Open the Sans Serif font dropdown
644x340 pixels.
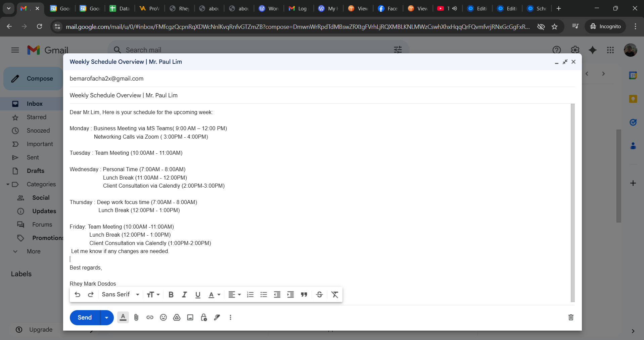(x=121, y=294)
